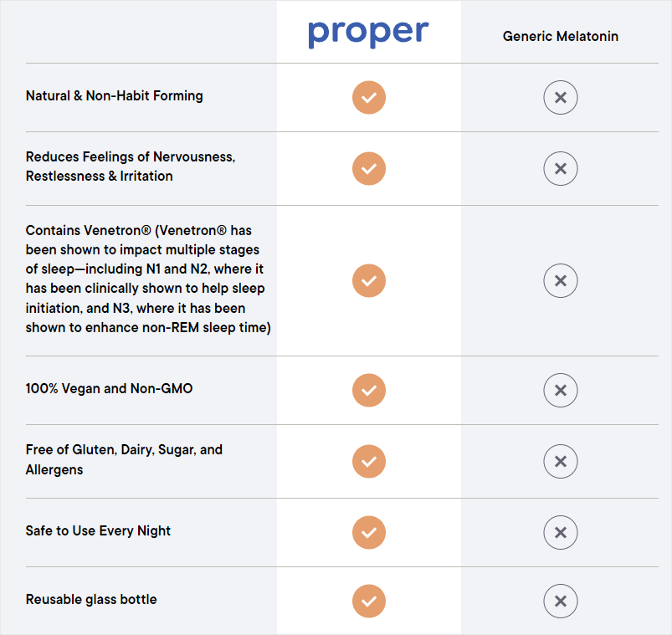Click orange checkmark for Reduces Feelings of Nervousness

coord(369,168)
